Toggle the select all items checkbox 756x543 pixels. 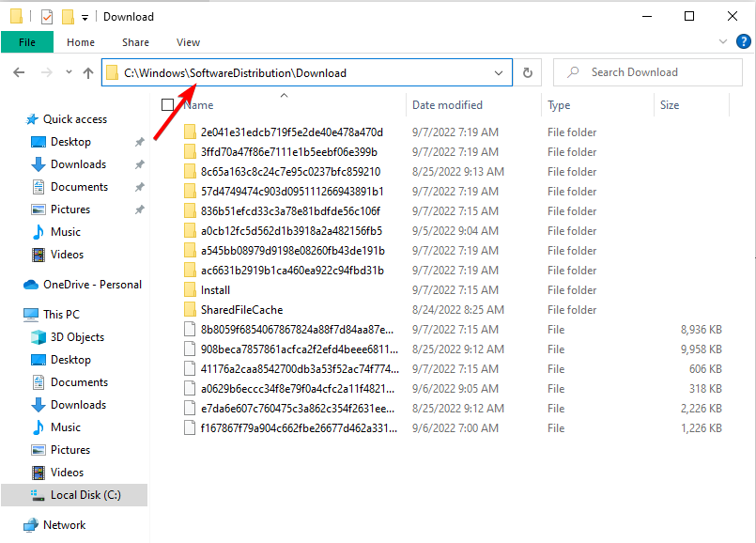pos(167,104)
